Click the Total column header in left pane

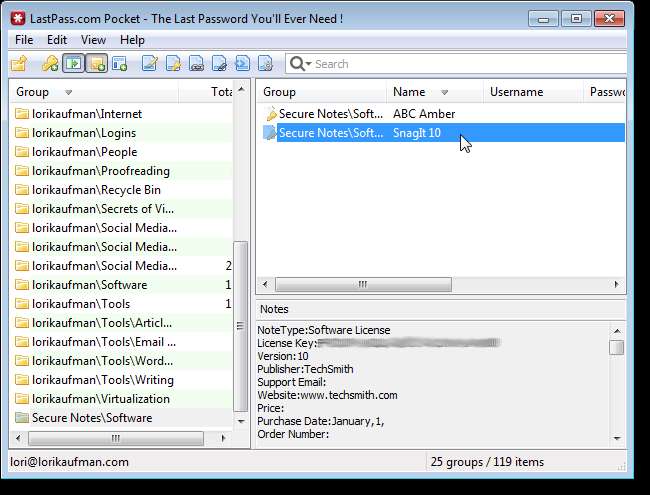pos(206,92)
